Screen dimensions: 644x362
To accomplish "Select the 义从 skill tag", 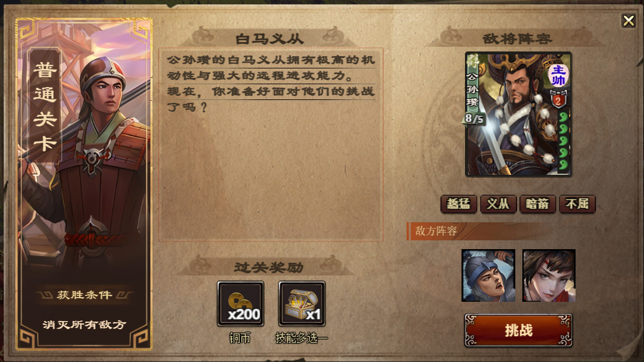I will [x=498, y=204].
